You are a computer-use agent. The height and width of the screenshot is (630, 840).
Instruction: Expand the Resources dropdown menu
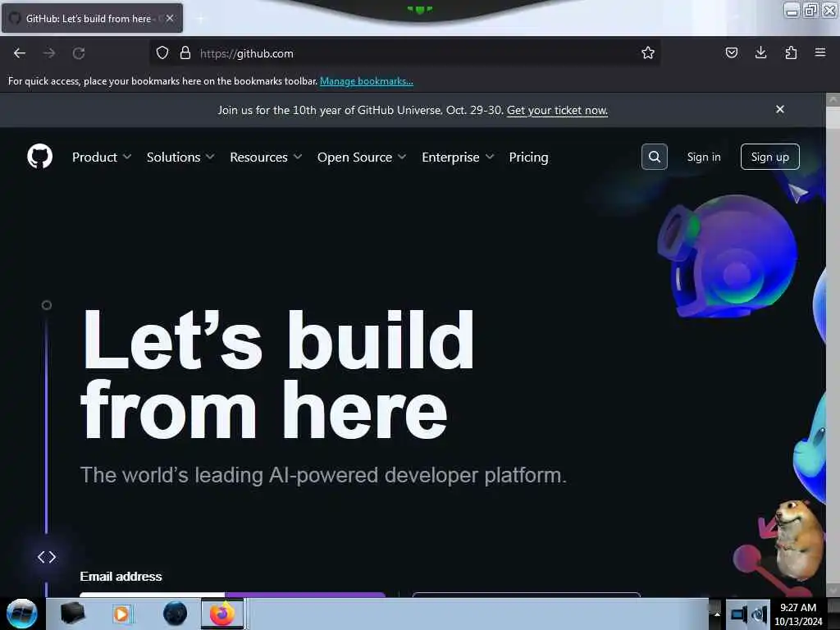pyautogui.click(x=266, y=157)
